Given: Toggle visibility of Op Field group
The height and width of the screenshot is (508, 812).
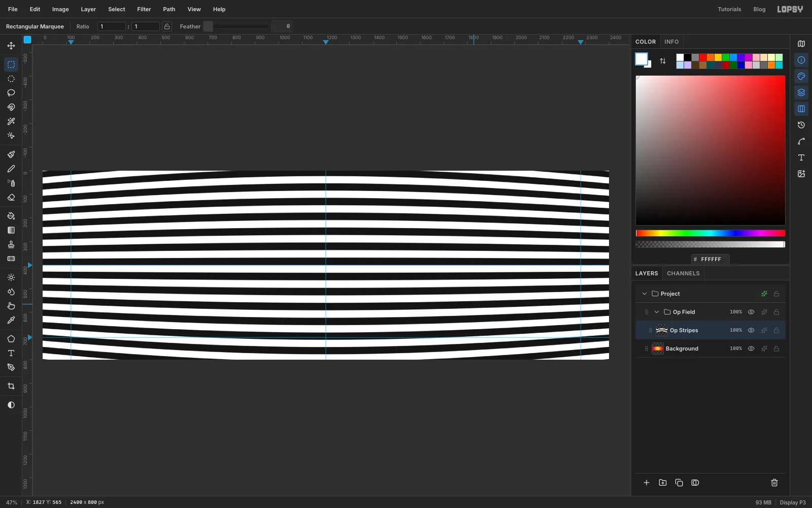Looking at the screenshot, I should tap(751, 312).
